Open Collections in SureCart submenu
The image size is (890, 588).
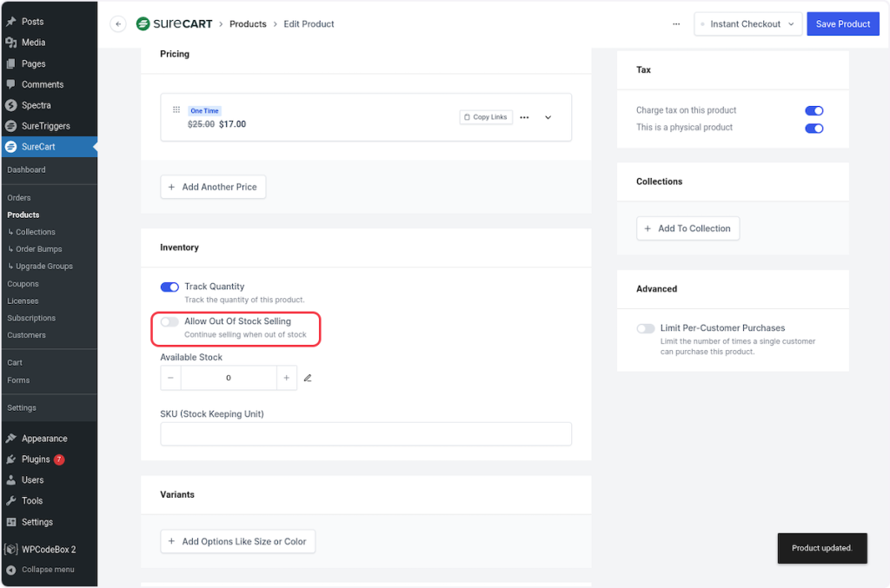pos(35,232)
